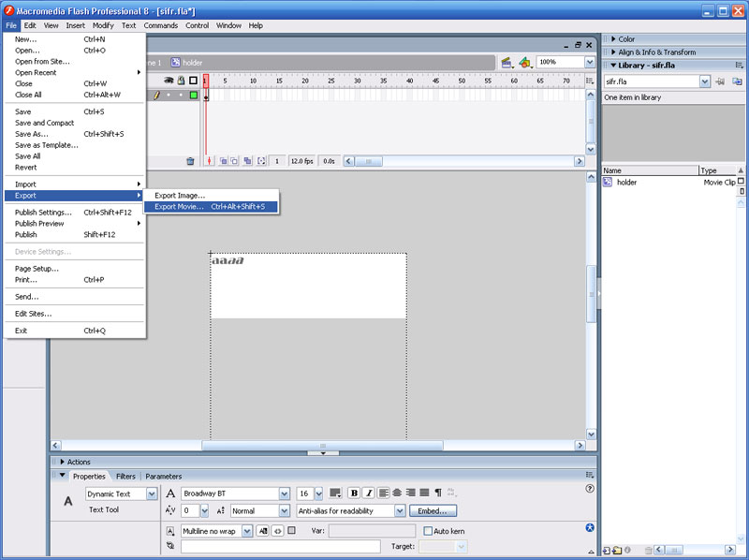Toggle the layer's green outline square

click(194, 96)
